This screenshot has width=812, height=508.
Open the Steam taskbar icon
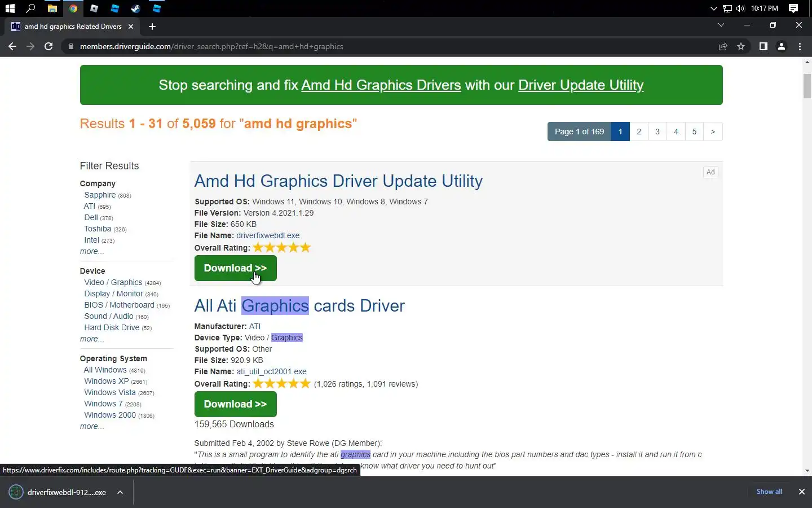tap(135, 8)
